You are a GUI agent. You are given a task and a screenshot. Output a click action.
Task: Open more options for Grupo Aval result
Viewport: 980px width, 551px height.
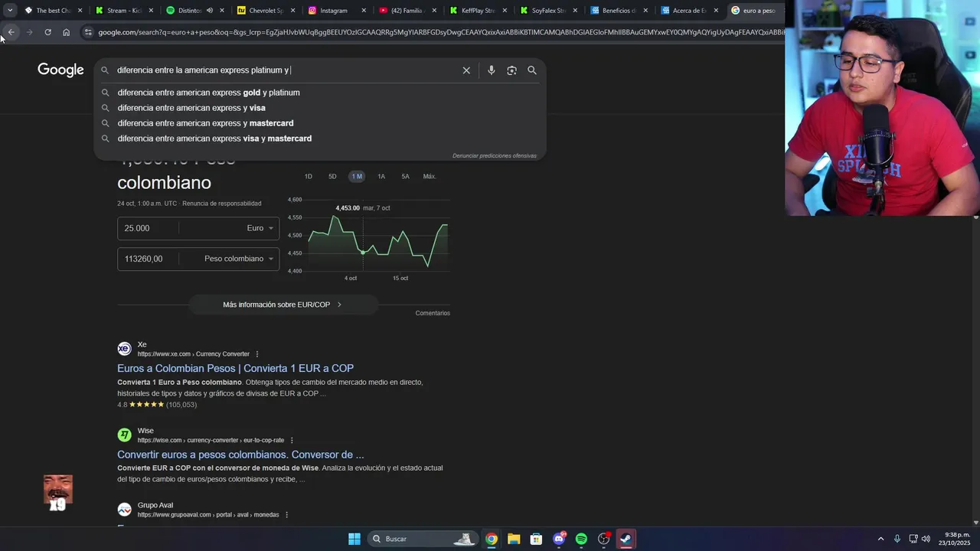[287, 515]
